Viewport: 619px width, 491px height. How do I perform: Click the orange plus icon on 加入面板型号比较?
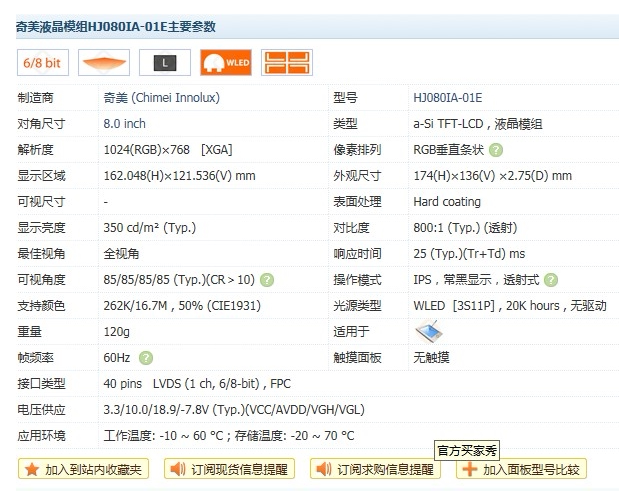point(469,469)
